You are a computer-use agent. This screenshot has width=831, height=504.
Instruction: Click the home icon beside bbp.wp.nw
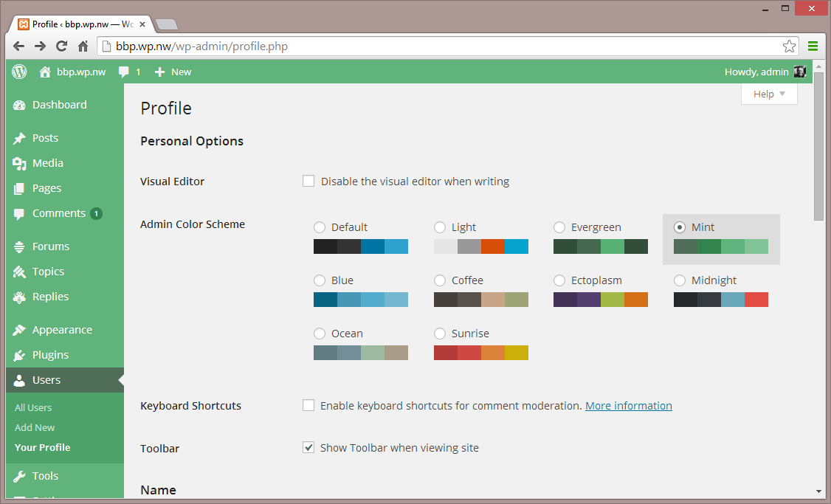45,72
